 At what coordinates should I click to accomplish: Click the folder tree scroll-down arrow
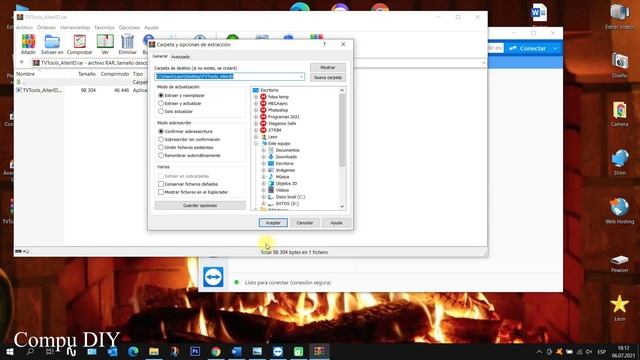pos(342,207)
